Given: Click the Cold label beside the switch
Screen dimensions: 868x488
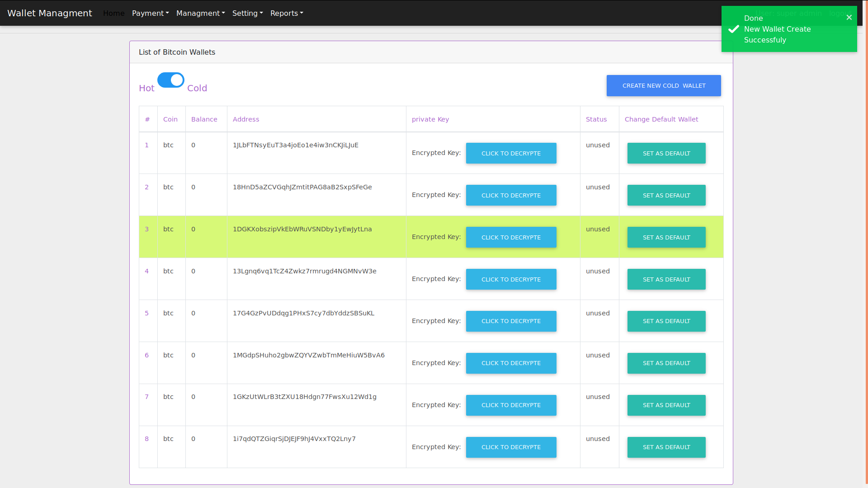Looking at the screenshot, I should pyautogui.click(x=197, y=88).
